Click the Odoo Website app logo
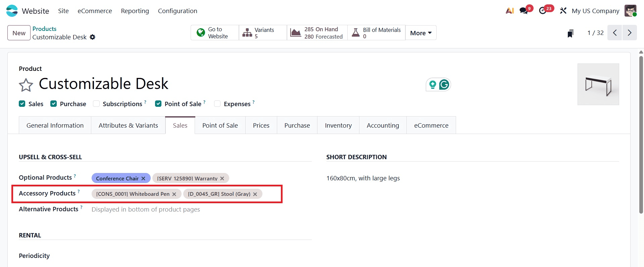This screenshot has height=267, width=644. pos(12,11)
